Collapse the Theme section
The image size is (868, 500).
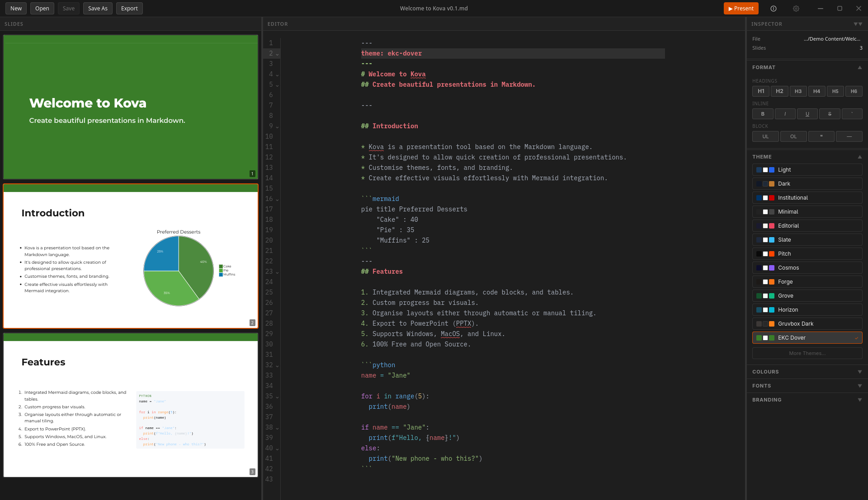860,157
